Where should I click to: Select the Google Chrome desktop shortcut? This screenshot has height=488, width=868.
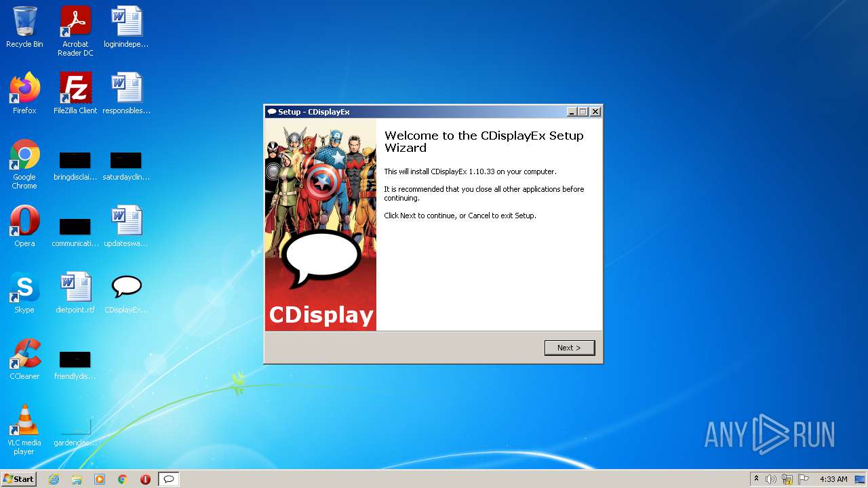pyautogui.click(x=24, y=164)
